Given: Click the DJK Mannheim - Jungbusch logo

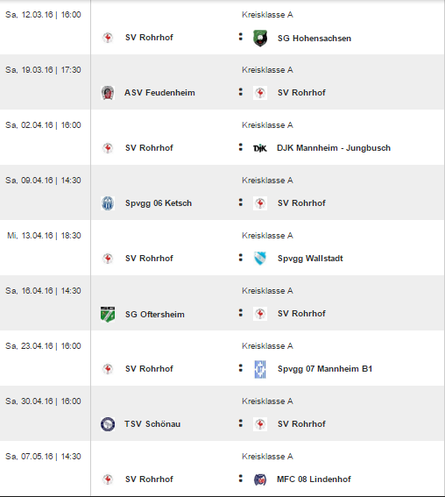Looking at the screenshot, I should (260, 148).
